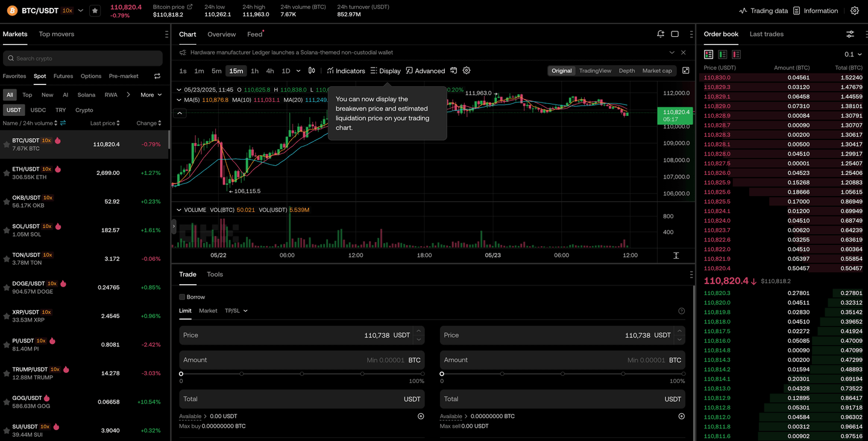Open order book display settings sliders icon
The height and width of the screenshot is (441, 868).
[851, 34]
